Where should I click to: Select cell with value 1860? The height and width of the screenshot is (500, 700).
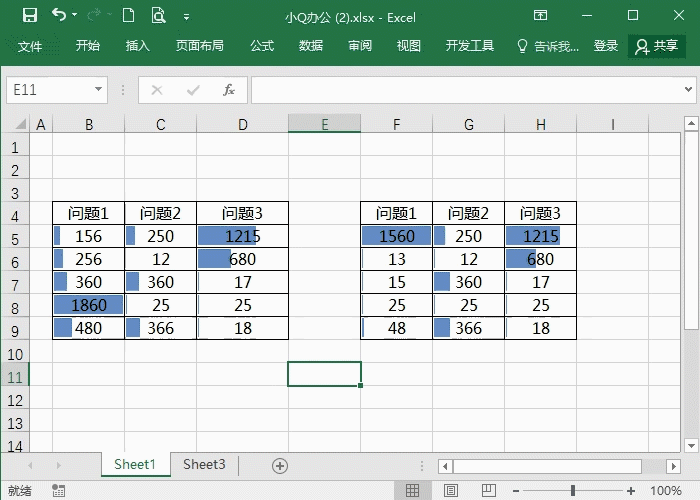click(88, 305)
